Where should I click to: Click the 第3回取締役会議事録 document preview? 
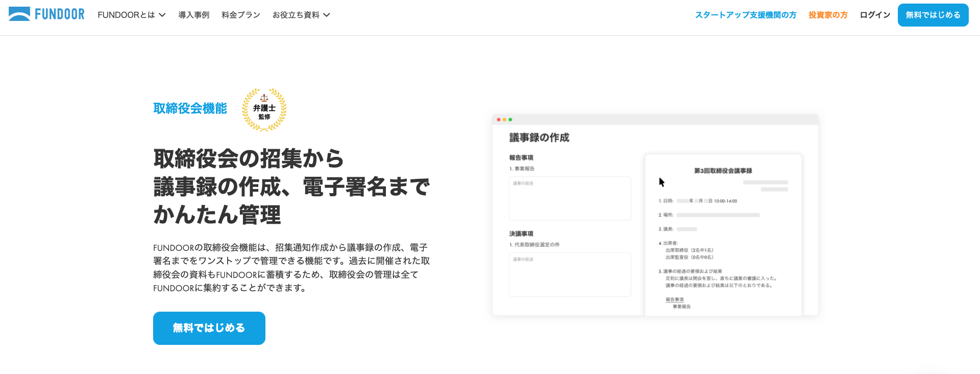tap(723, 235)
